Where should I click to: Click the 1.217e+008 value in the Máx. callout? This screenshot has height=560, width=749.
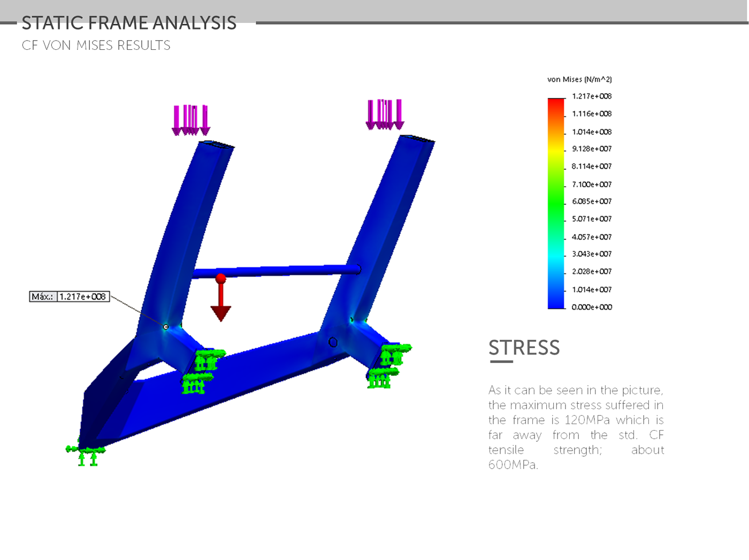coord(83,296)
